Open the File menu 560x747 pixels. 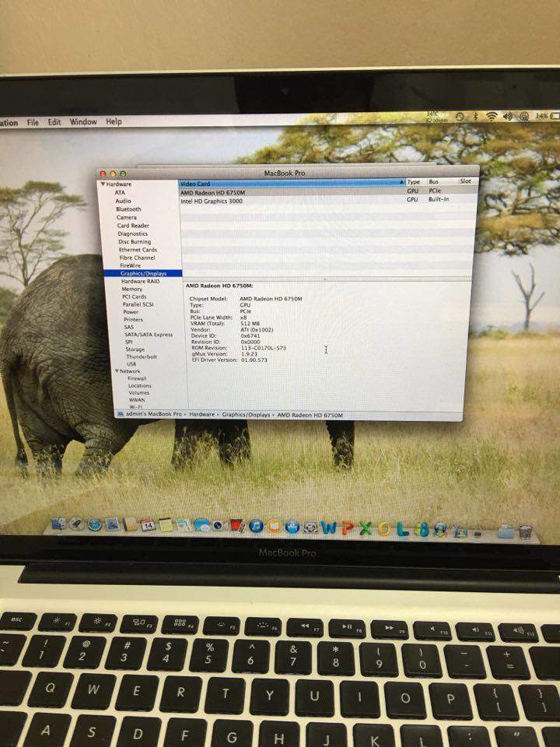point(33,122)
